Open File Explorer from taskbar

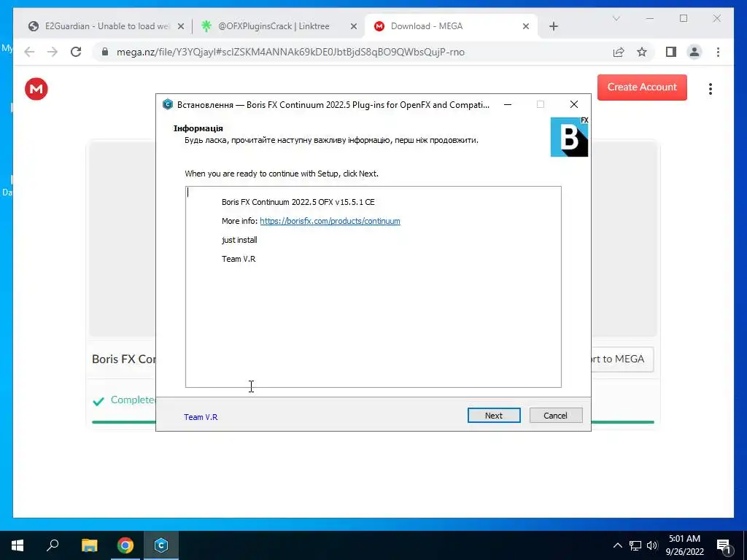point(89,545)
